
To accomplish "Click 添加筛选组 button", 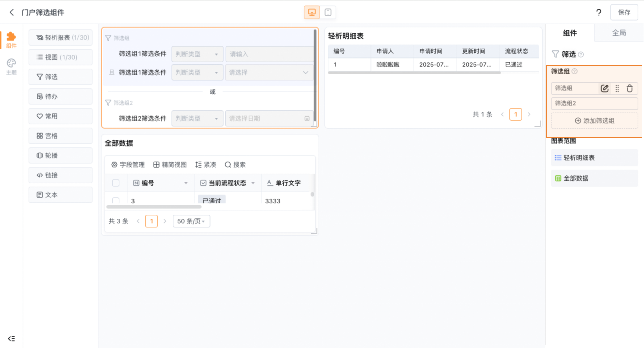I will point(595,121).
